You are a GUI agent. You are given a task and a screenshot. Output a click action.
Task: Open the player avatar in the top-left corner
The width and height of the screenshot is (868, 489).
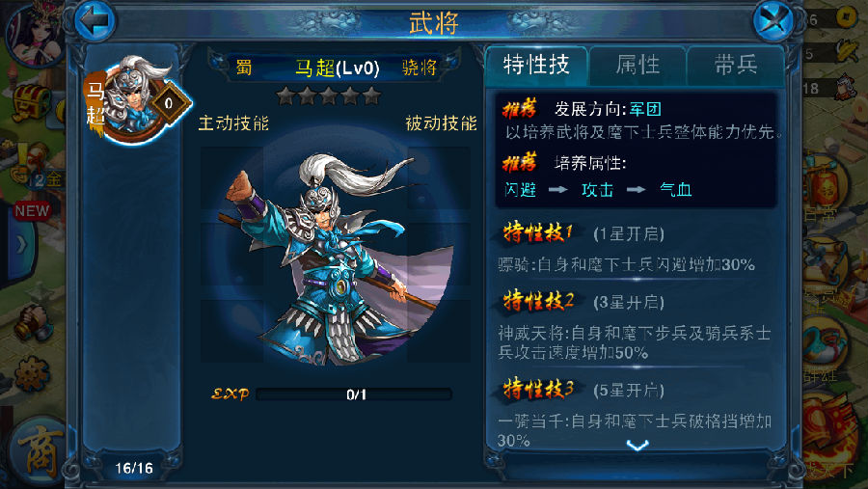35,32
